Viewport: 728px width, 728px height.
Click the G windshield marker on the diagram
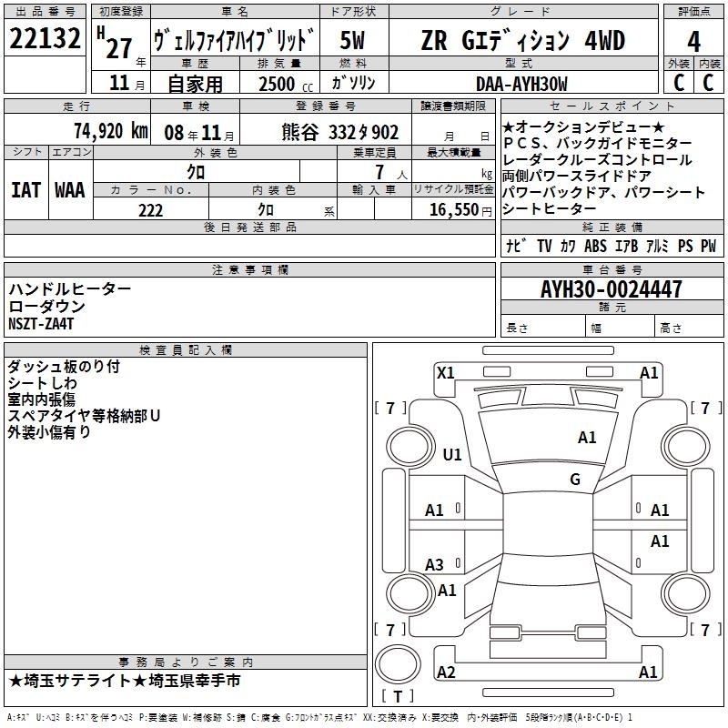pyautogui.click(x=574, y=479)
